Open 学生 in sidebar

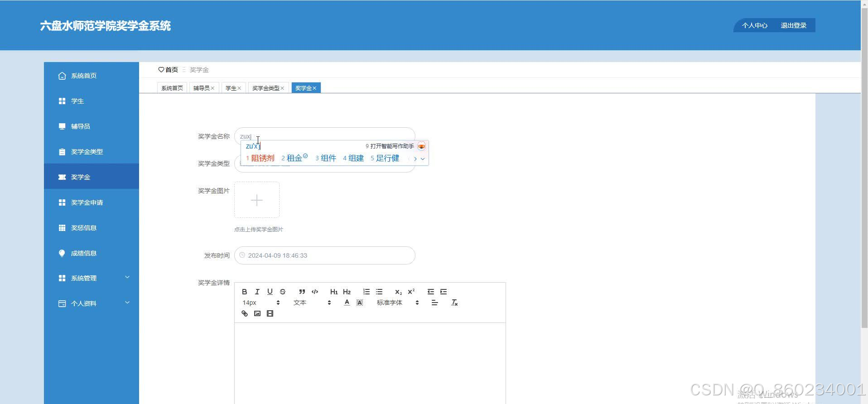tap(92, 101)
